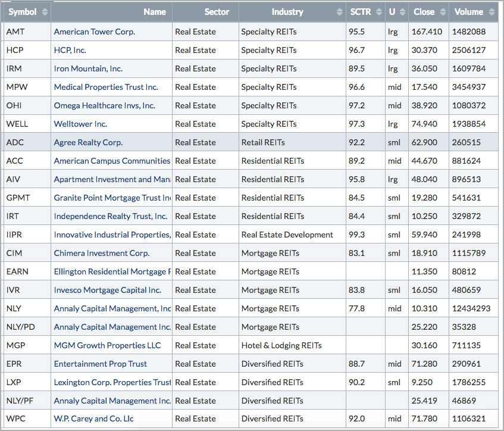Sort the table by Name column header
The image size is (504, 431).
coord(155,12)
